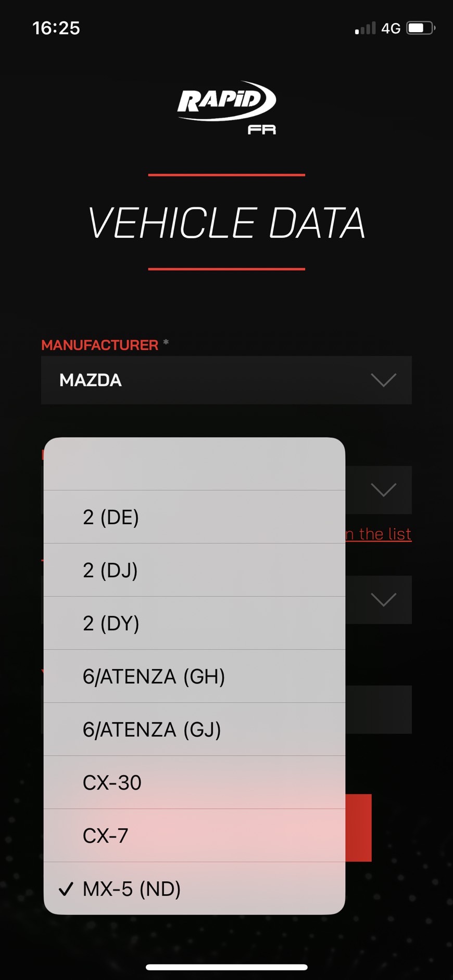This screenshot has height=980, width=453.
Task: Tap the Rapid FR logo
Action: [227, 108]
